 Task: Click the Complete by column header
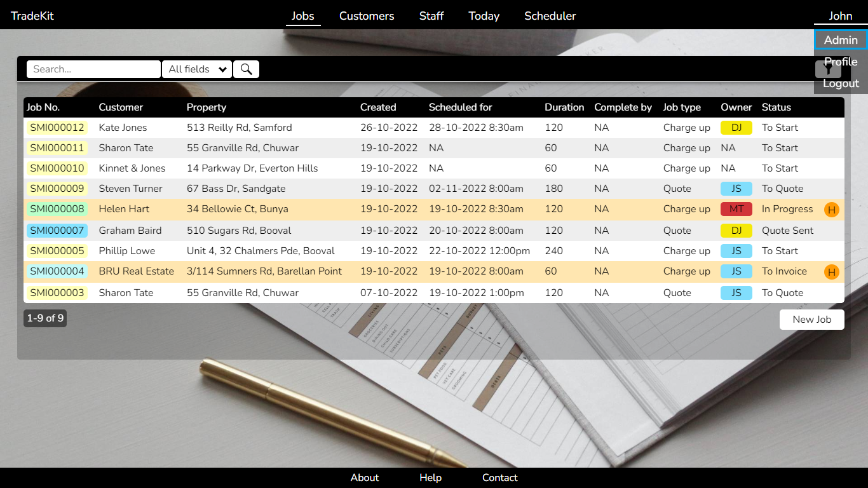(623, 107)
